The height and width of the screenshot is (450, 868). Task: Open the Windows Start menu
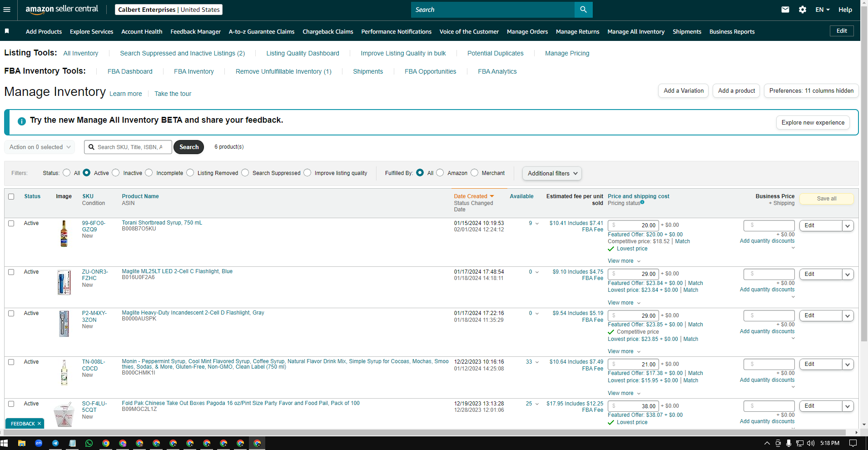5,443
